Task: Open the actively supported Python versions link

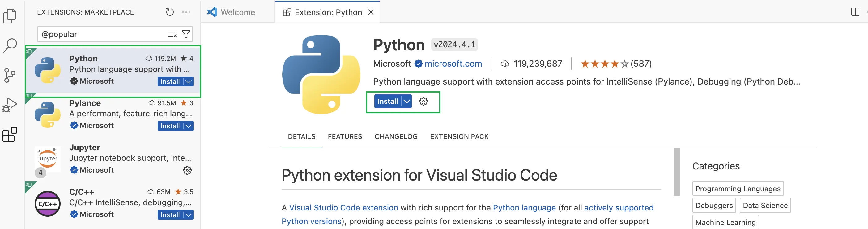Action: [619, 208]
